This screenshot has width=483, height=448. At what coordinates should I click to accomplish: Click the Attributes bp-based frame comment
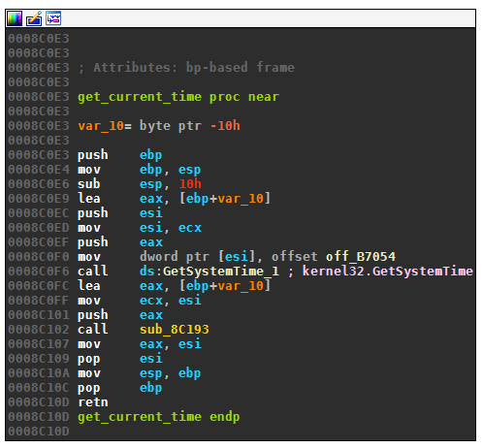tap(186, 68)
